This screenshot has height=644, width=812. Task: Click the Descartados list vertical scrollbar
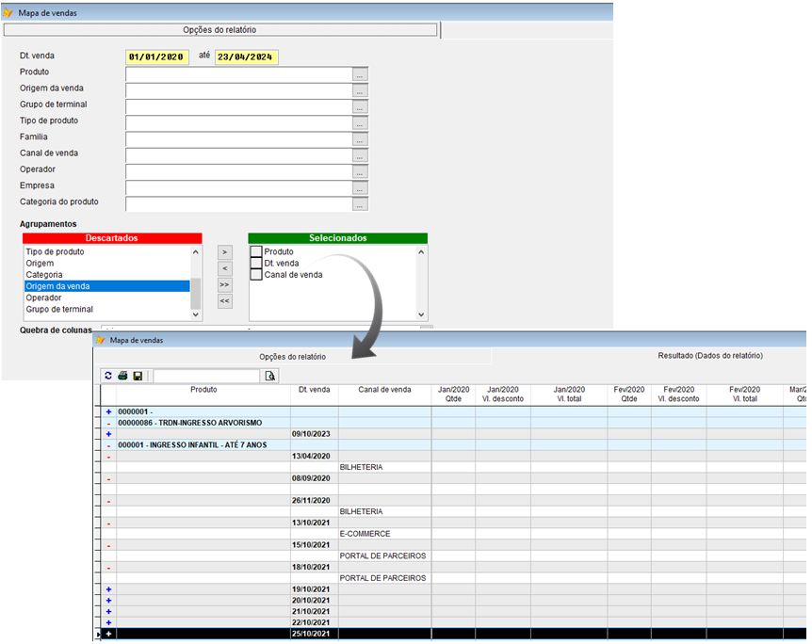(x=196, y=282)
